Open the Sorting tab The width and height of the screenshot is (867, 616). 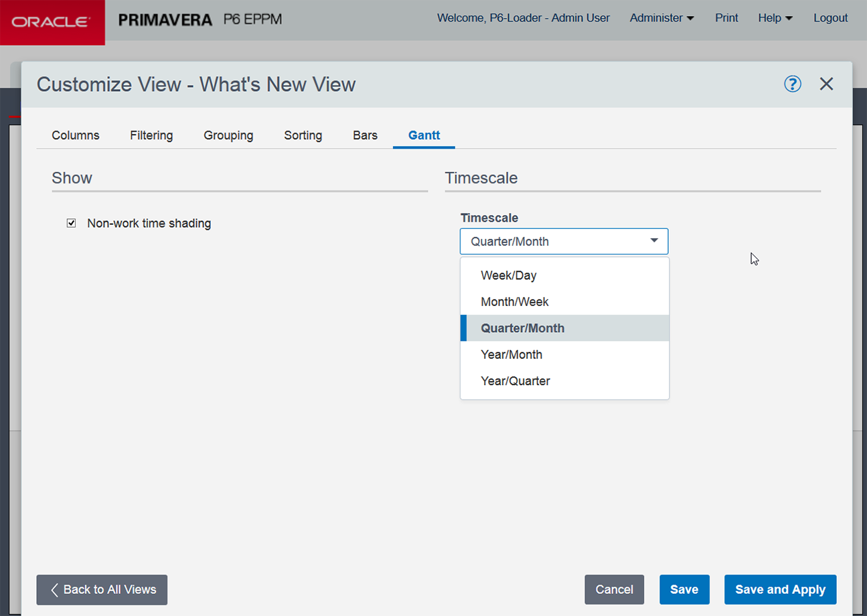(x=303, y=135)
